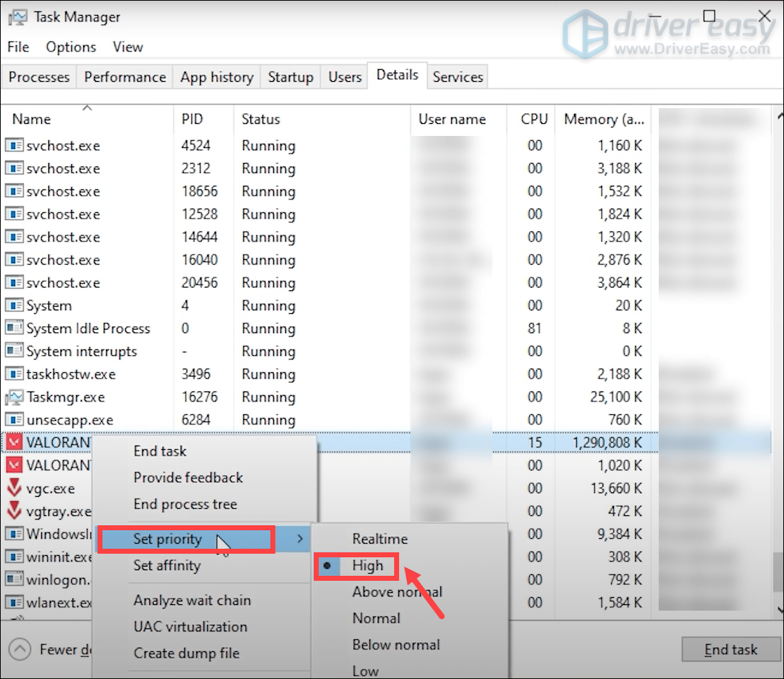
Task: Click the vgc.exe Vanguard icon
Action: (x=14, y=488)
